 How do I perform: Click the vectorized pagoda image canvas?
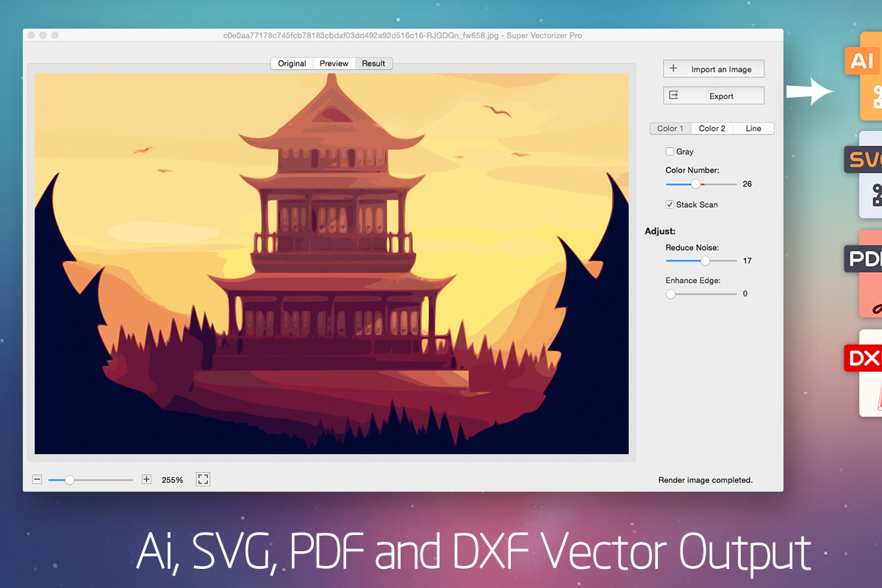coord(331,263)
